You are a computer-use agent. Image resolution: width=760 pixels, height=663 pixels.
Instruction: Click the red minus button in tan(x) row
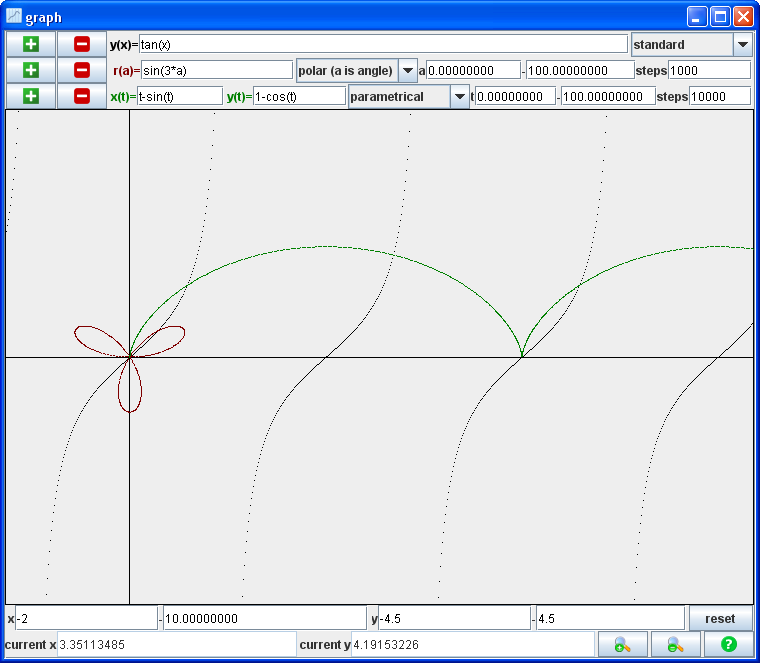coord(82,44)
